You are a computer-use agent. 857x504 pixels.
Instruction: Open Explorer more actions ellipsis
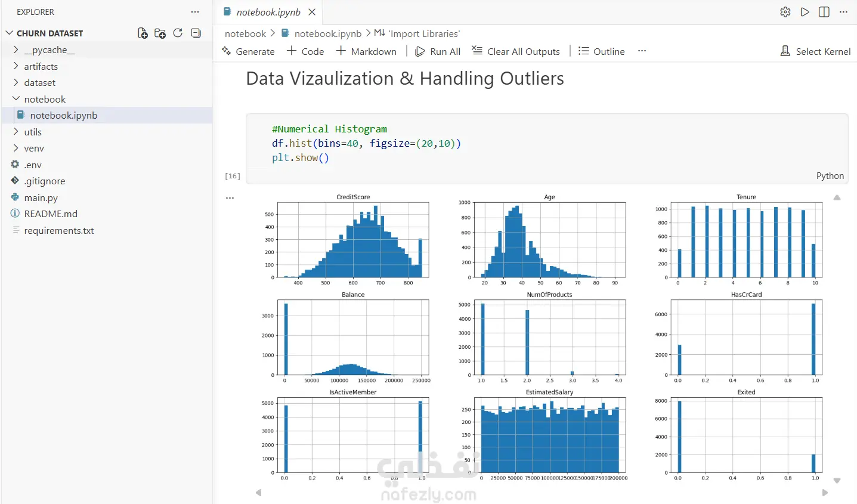point(195,12)
